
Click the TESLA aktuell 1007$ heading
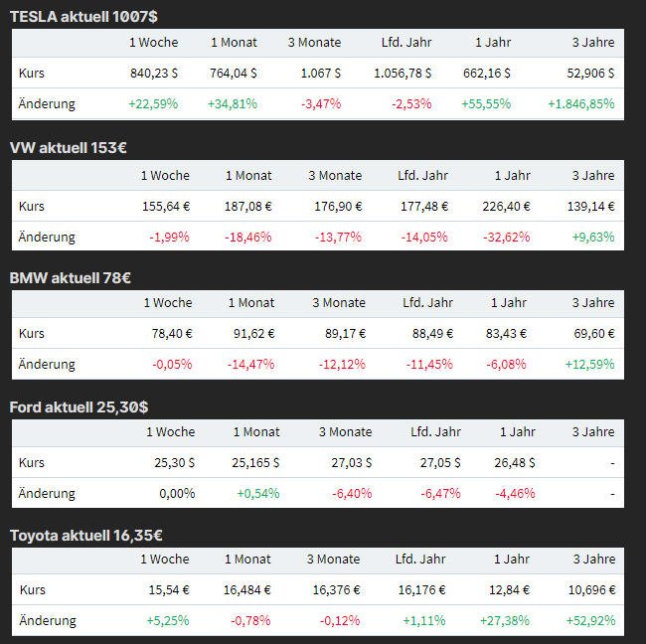click(x=82, y=17)
